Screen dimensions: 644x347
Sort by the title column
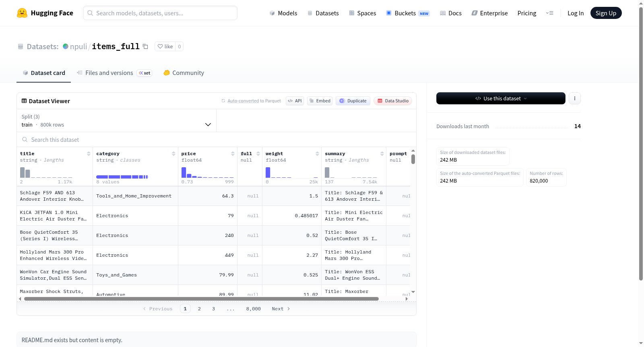[89, 154]
